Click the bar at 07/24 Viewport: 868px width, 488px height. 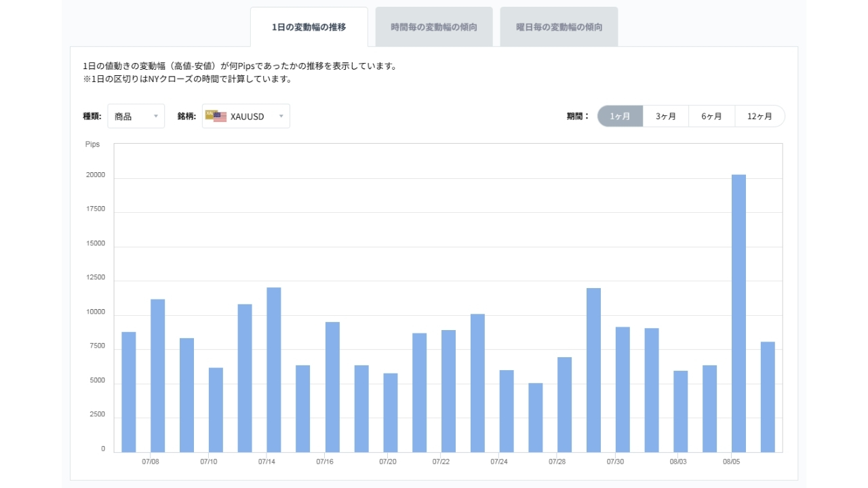point(507,411)
